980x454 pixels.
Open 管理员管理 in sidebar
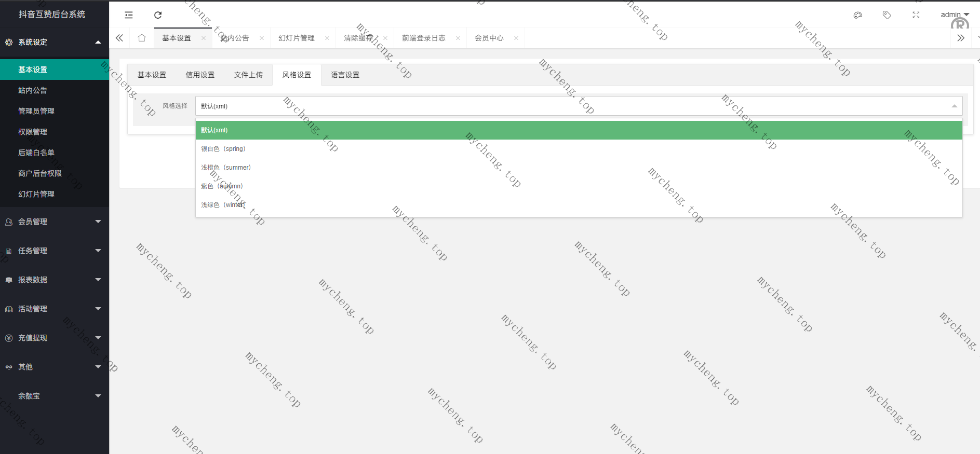[36, 111]
